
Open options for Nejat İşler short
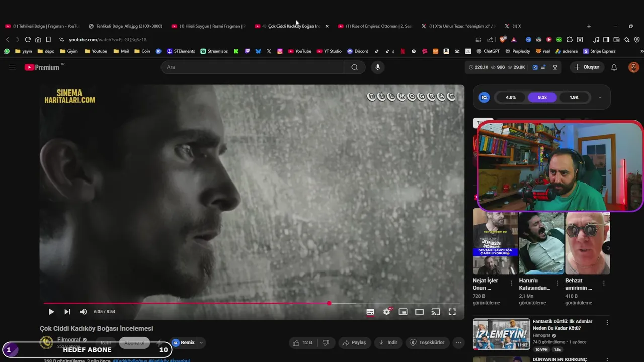(x=512, y=283)
